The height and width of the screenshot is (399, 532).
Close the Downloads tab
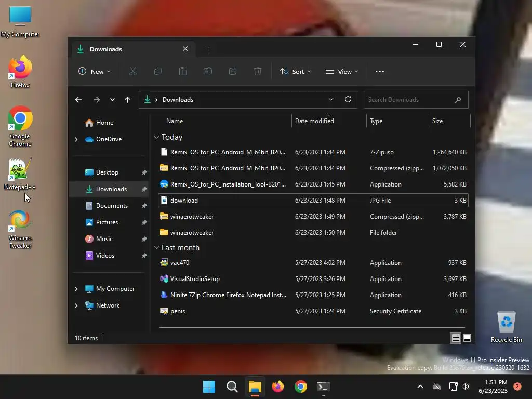185,49
